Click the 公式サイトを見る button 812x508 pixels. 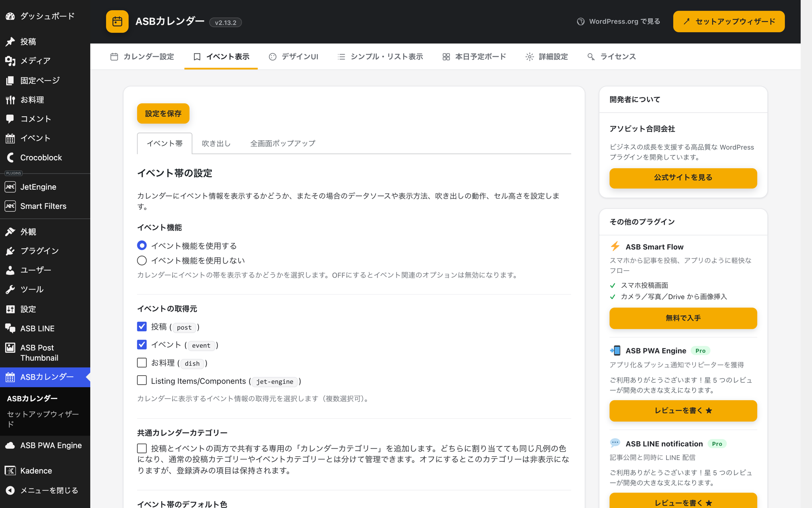[683, 178]
